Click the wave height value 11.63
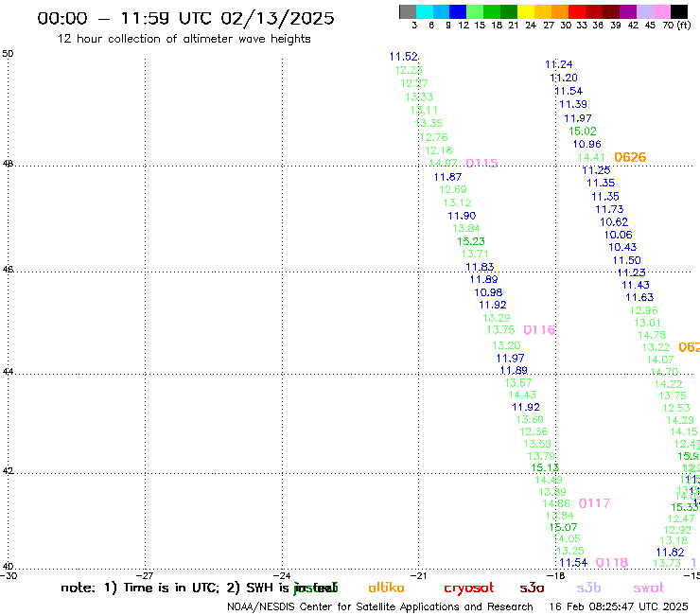 tap(639, 297)
